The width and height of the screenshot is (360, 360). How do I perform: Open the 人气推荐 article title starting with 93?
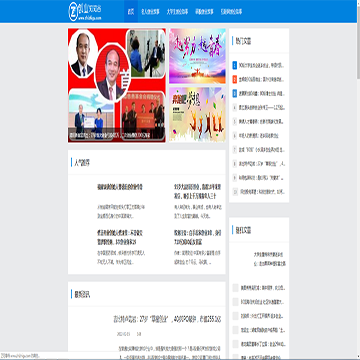coord(197,191)
